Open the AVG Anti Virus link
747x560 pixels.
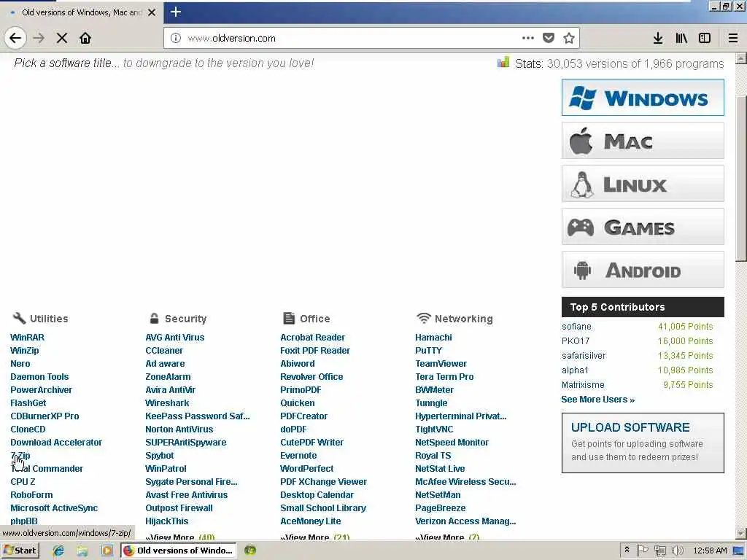pyautogui.click(x=175, y=337)
